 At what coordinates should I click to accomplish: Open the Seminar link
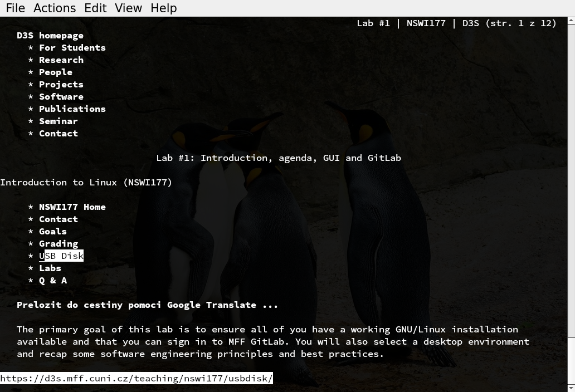coord(59,121)
